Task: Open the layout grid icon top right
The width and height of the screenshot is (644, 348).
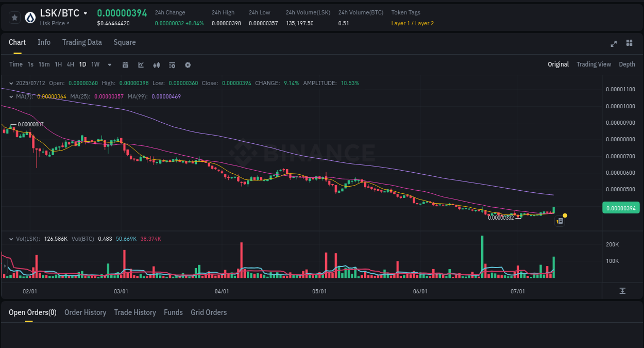Action: pos(629,43)
